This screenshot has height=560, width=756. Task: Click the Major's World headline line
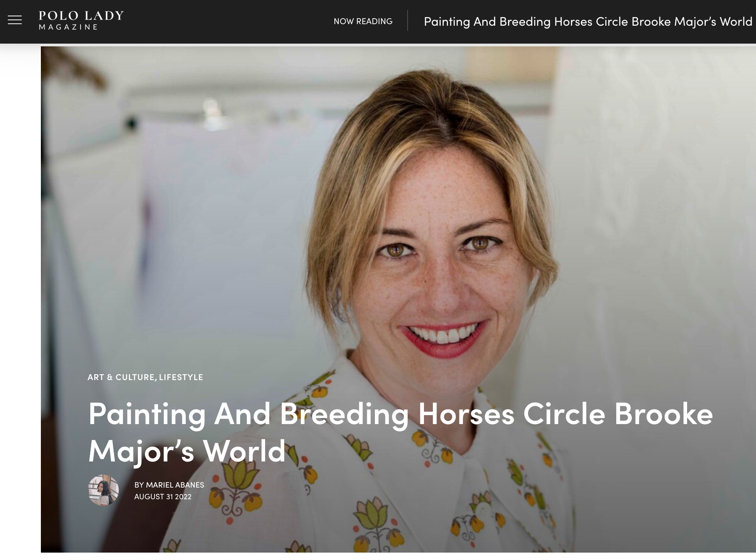tap(187, 451)
